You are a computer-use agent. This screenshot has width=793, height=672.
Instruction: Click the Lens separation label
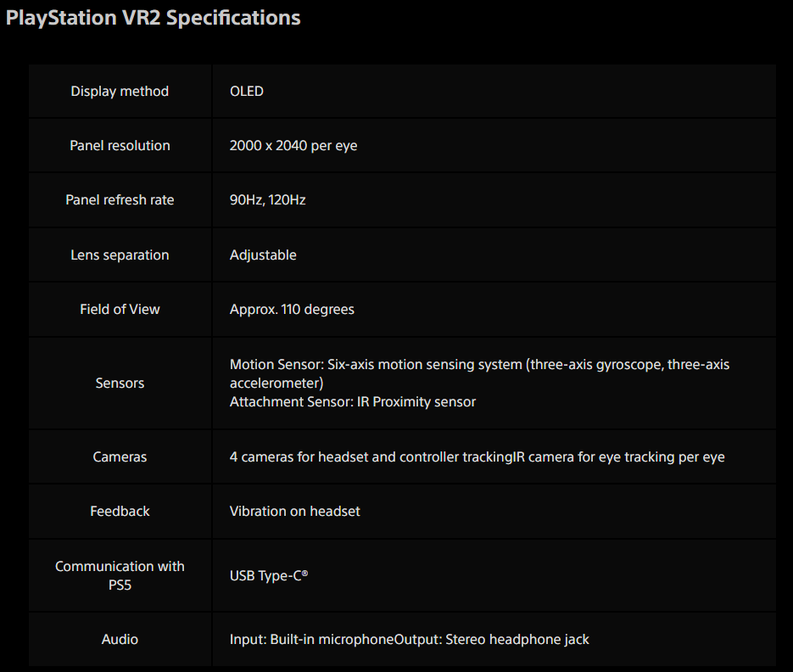(x=120, y=255)
